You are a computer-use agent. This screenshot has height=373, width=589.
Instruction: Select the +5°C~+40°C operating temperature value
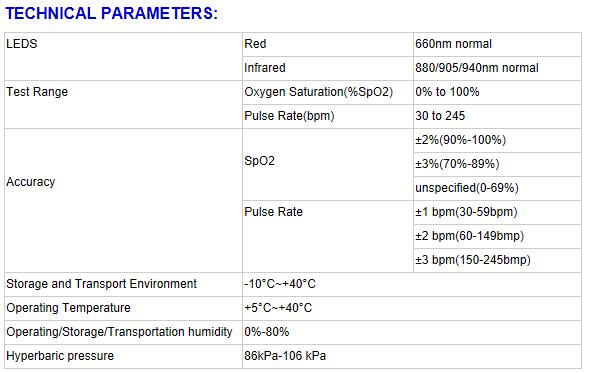[278, 308]
